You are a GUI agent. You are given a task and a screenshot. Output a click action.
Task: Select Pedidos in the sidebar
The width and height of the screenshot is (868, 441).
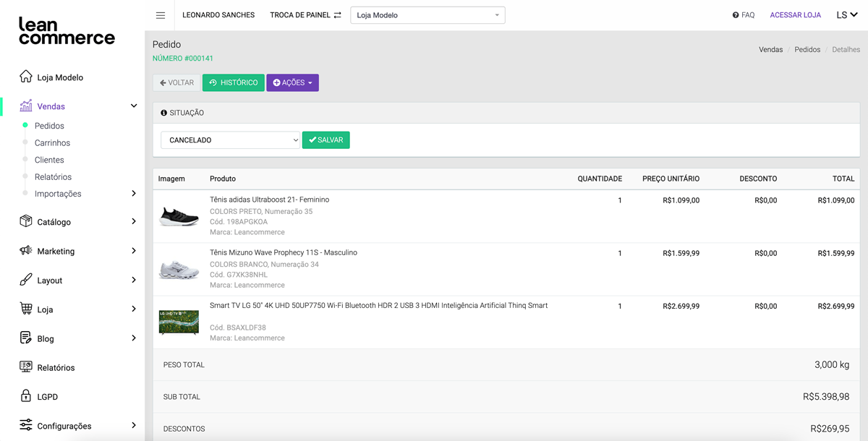(x=49, y=126)
